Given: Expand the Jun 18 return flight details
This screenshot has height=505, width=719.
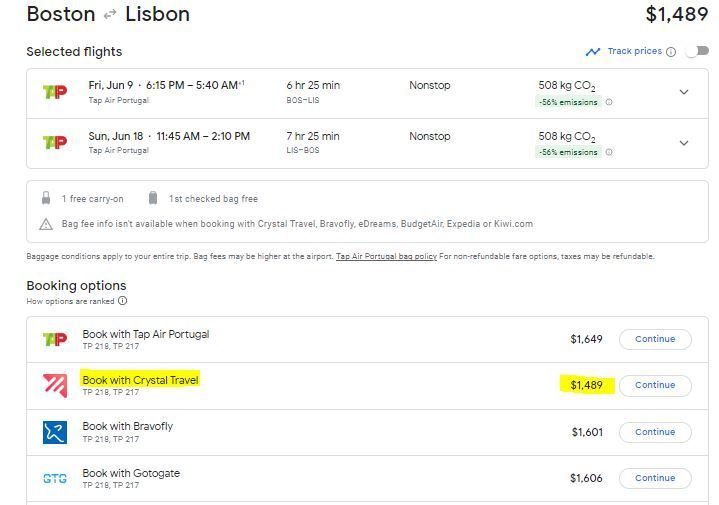Looking at the screenshot, I should pos(684,143).
